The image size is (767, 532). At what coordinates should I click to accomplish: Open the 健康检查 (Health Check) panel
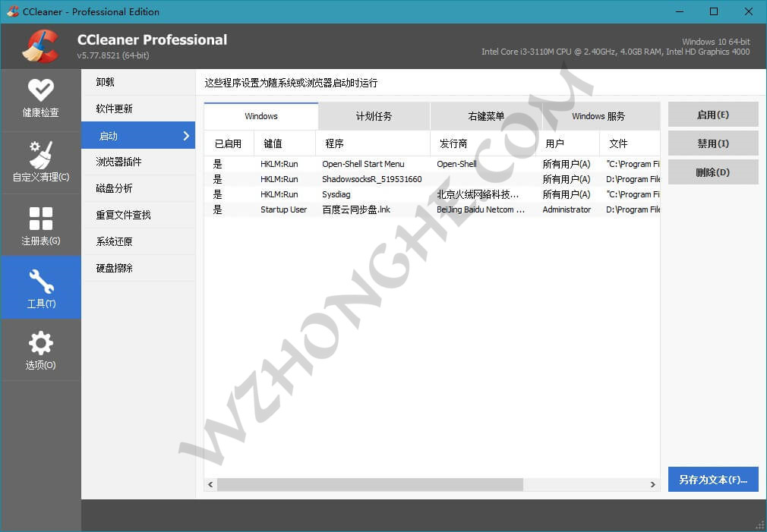[41, 99]
